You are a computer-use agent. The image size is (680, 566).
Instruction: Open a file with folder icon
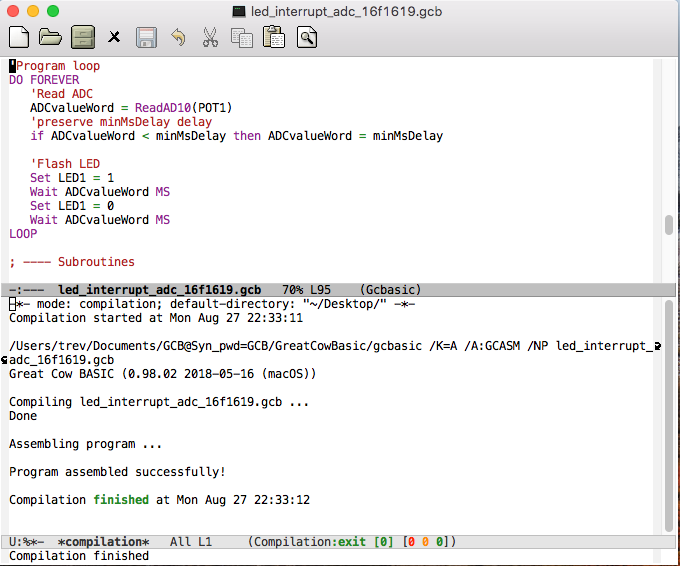50,37
